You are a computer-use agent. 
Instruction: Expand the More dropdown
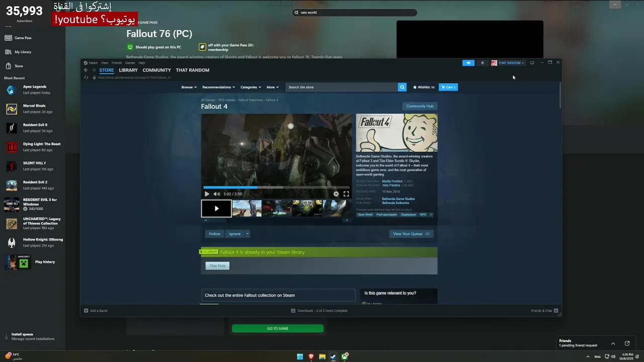click(x=272, y=87)
